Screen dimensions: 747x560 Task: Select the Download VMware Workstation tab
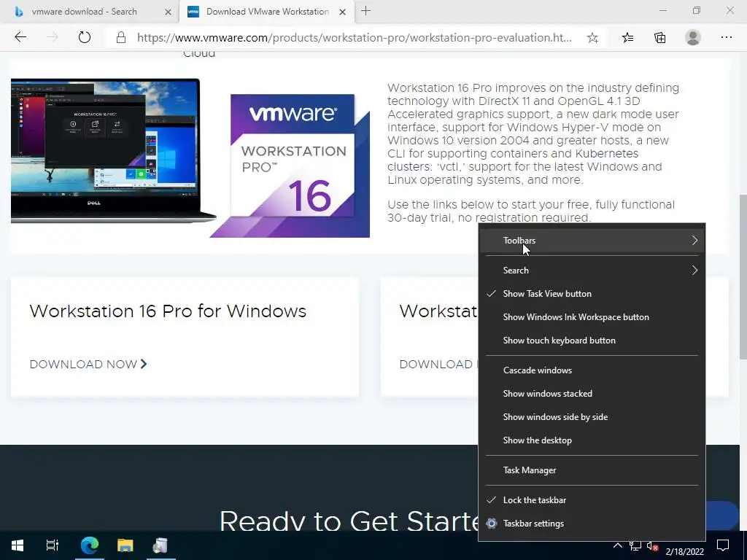(267, 12)
